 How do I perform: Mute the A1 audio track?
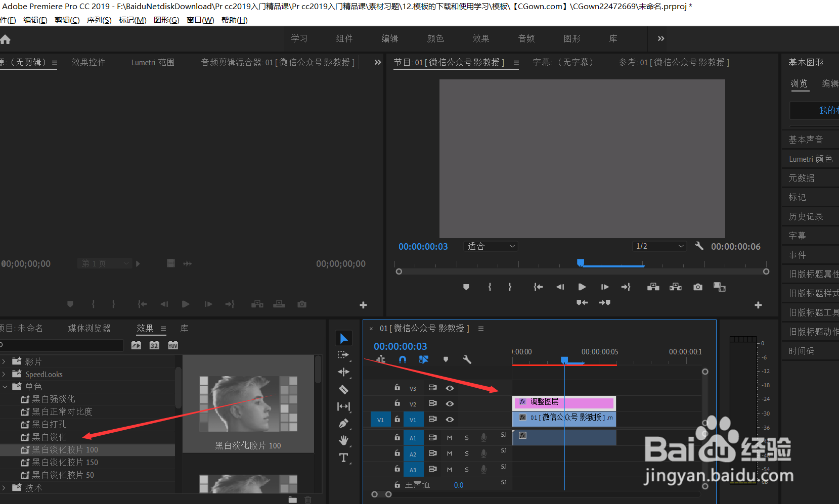coord(450,438)
